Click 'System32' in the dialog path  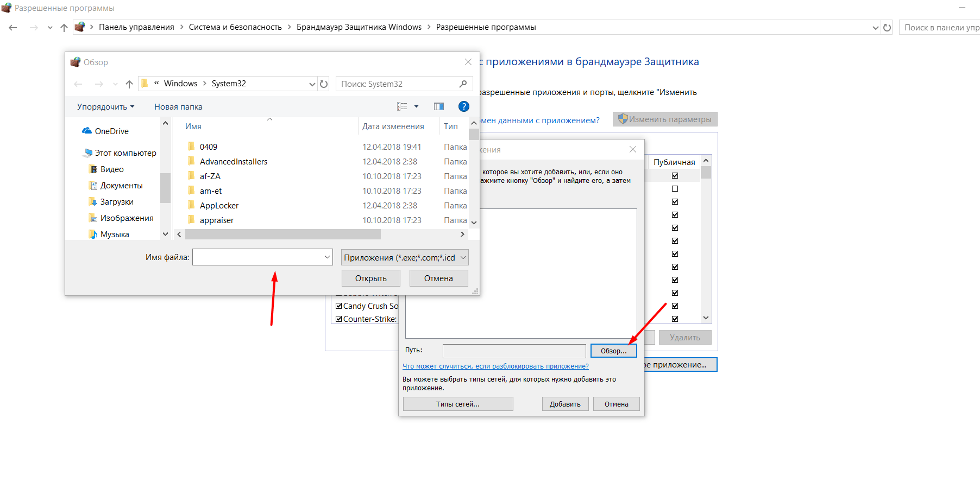pos(229,84)
